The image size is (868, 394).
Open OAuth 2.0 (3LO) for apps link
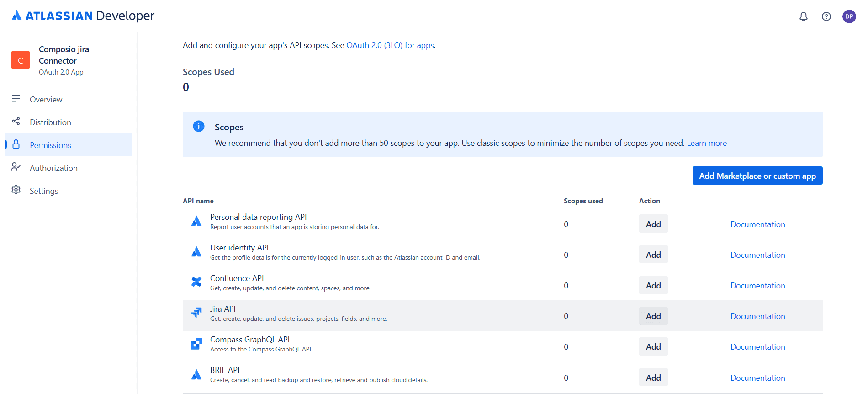[x=390, y=45]
